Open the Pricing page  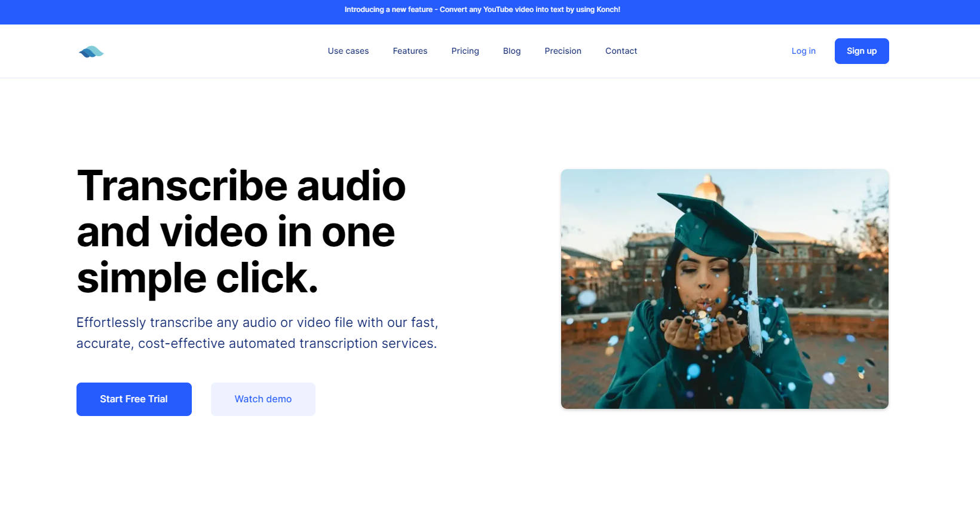coord(465,51)
